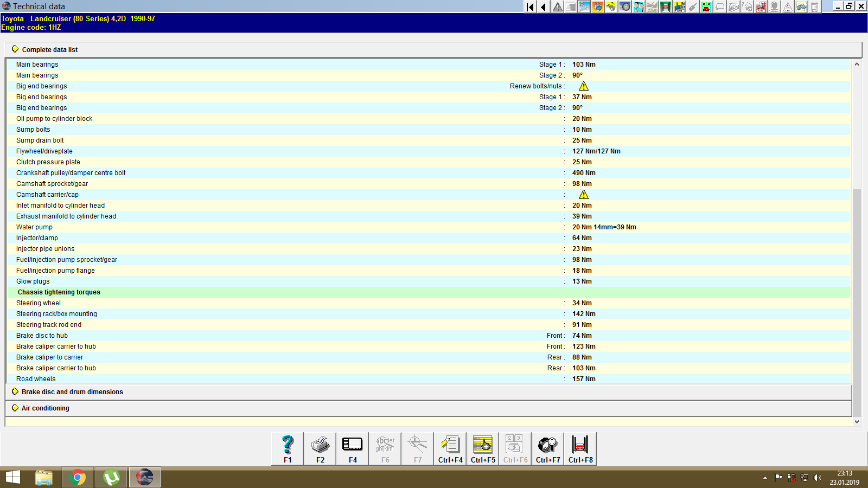Click the first-record arrow in the top toolbar
Image resolution: width=868 pixels, height=488 pixels.
point(529,7)
